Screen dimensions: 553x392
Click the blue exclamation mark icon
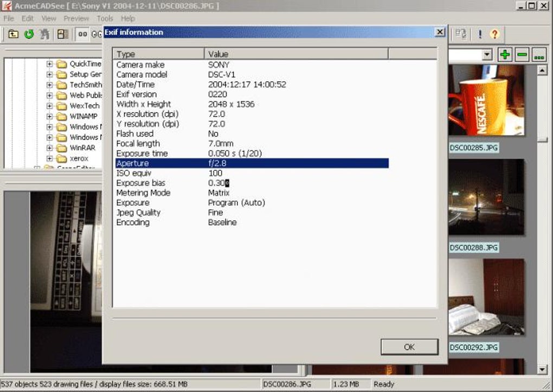click(x=480, y=34)
